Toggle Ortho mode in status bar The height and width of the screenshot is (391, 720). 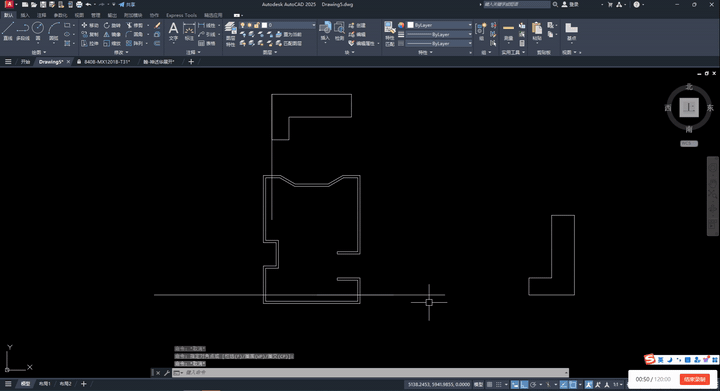click(x=524, y=385)
